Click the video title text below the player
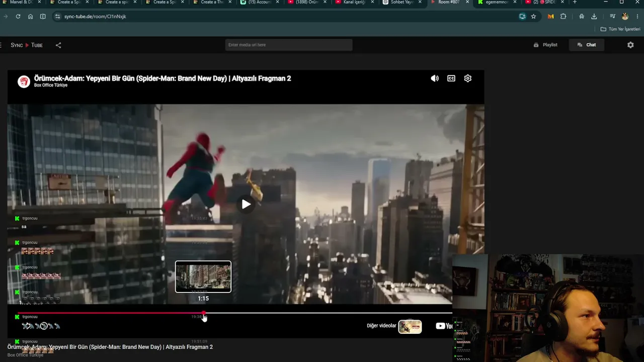 (110, 347)
